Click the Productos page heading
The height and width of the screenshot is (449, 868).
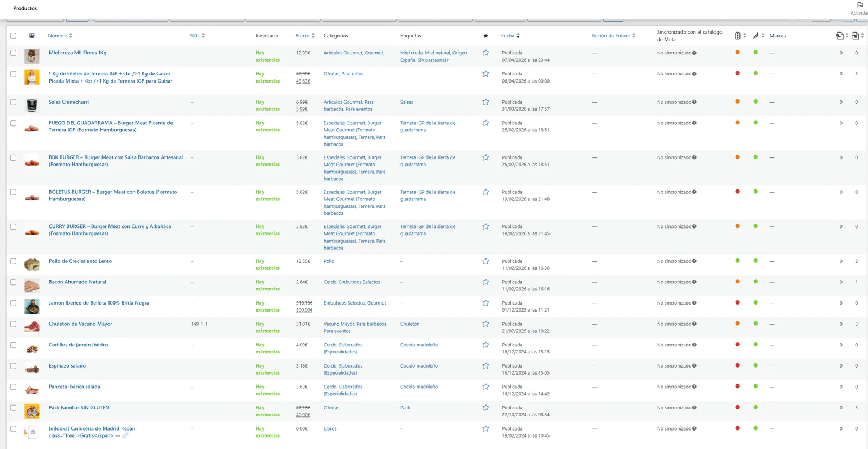(x=25, y=8)
